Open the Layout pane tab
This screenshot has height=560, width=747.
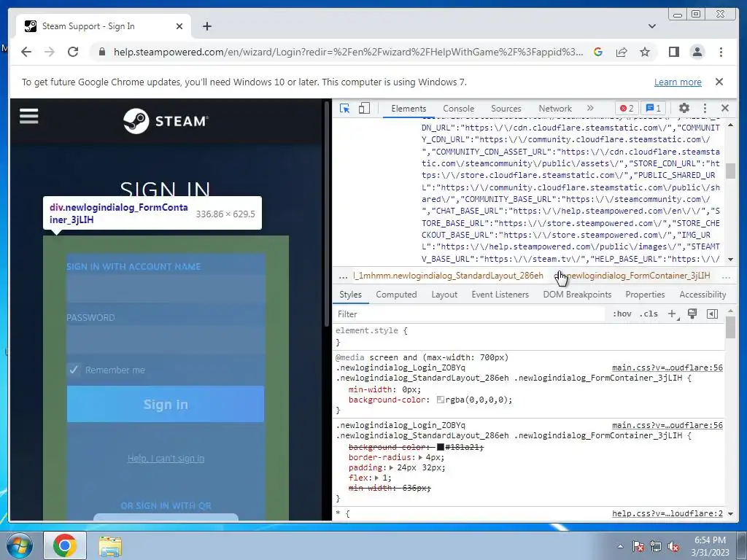[x=444, y=295]
